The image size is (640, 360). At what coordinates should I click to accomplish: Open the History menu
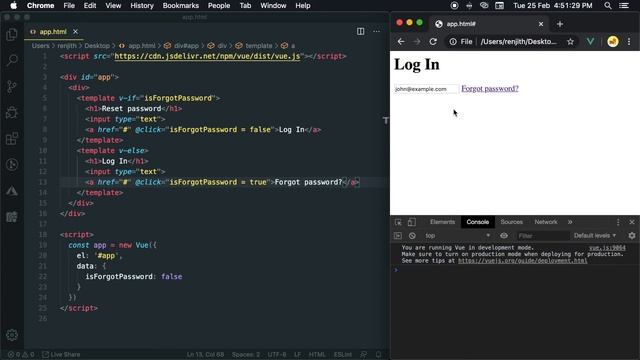[x=142, y=6]
